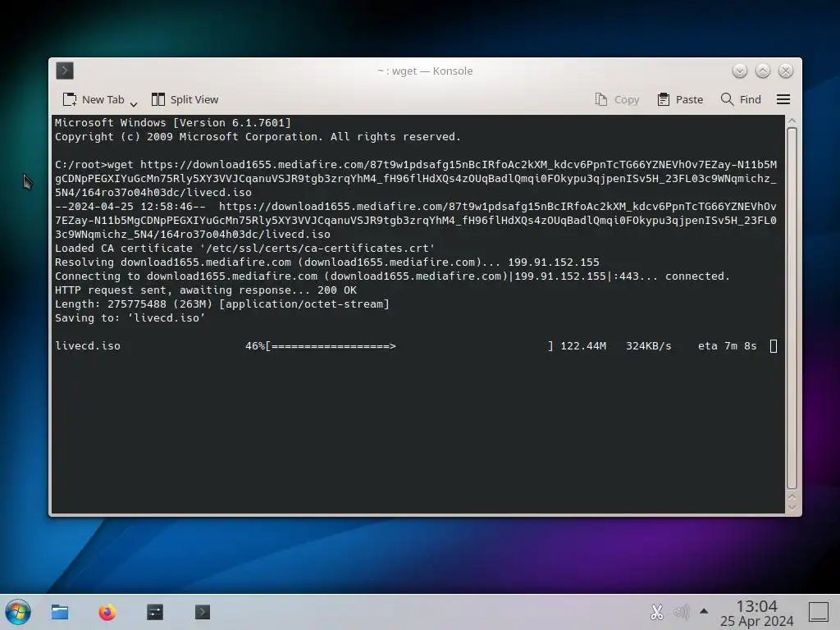Click the 'Loaded CA certificate' line

click(x=244, y=249)
